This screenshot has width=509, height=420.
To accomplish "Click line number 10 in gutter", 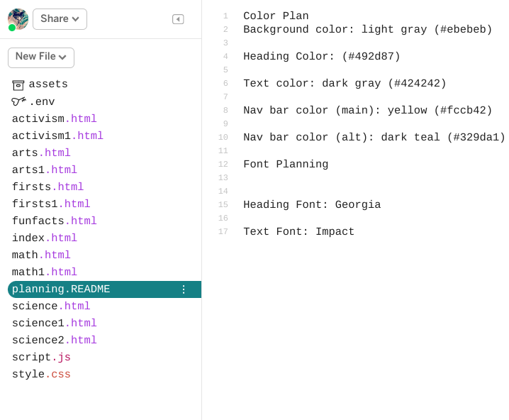I will (x=223, y=138).
